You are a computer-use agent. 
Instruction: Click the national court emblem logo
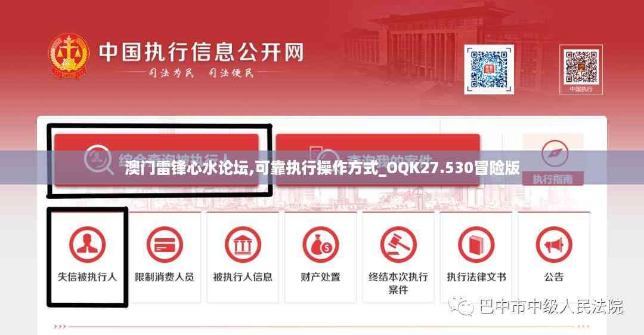pyautogui.click(x=69, y=56)
